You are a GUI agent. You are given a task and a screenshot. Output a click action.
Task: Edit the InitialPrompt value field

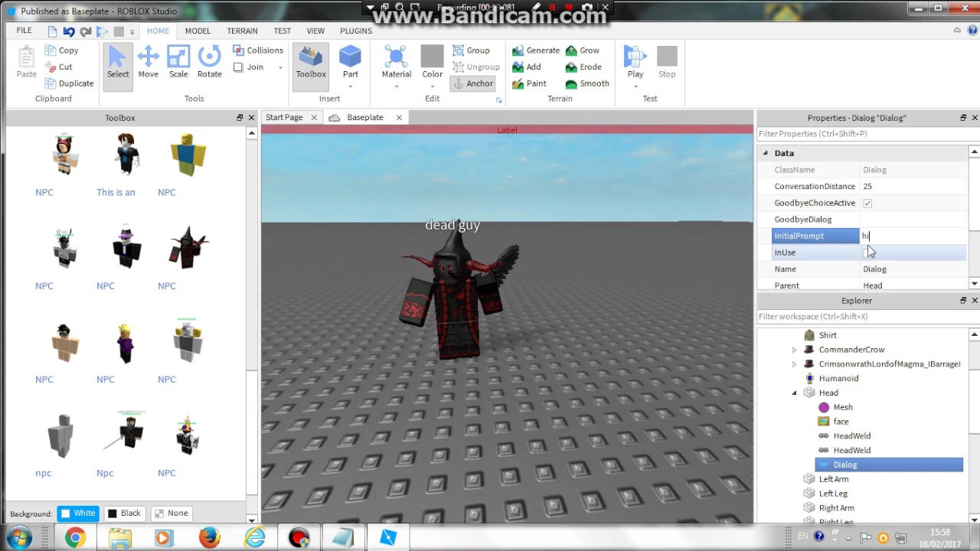pos(913,236)
